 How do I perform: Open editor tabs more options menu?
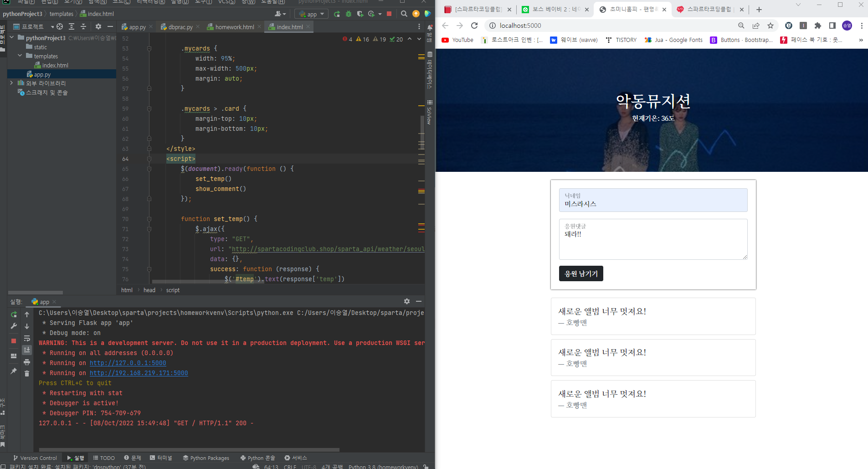pos(419,27)
